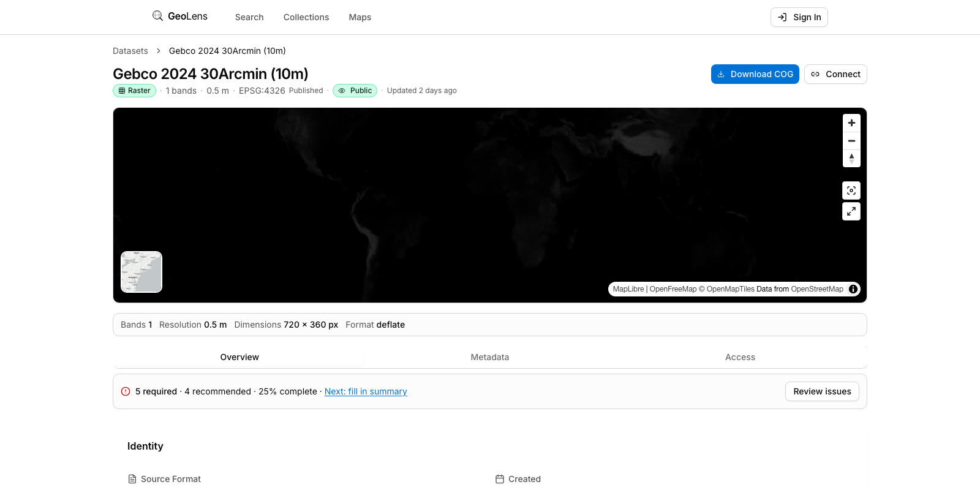
Task: Switch basemap using the thumbnail
Action: [141, 272]
